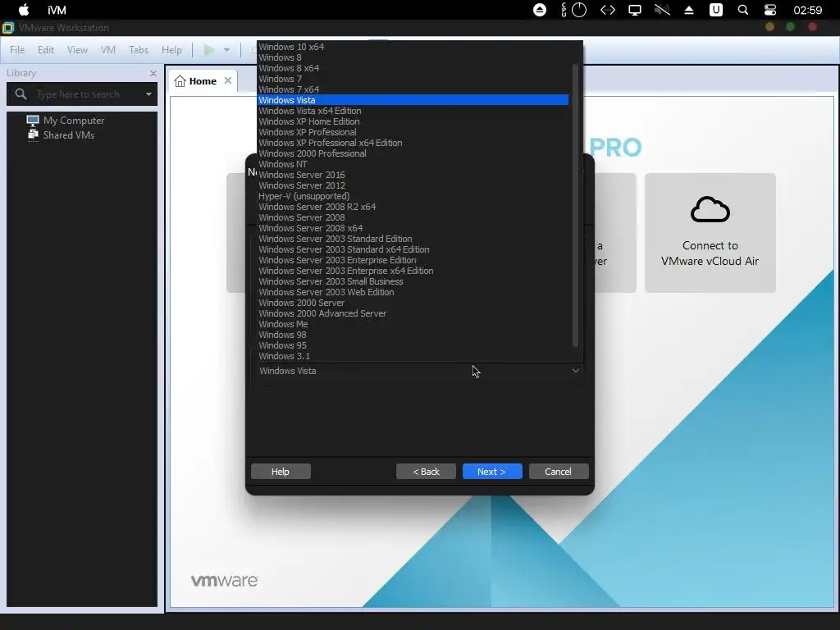Choose Windows Me from the list
The image size is (840, 630).
point(413,324)
